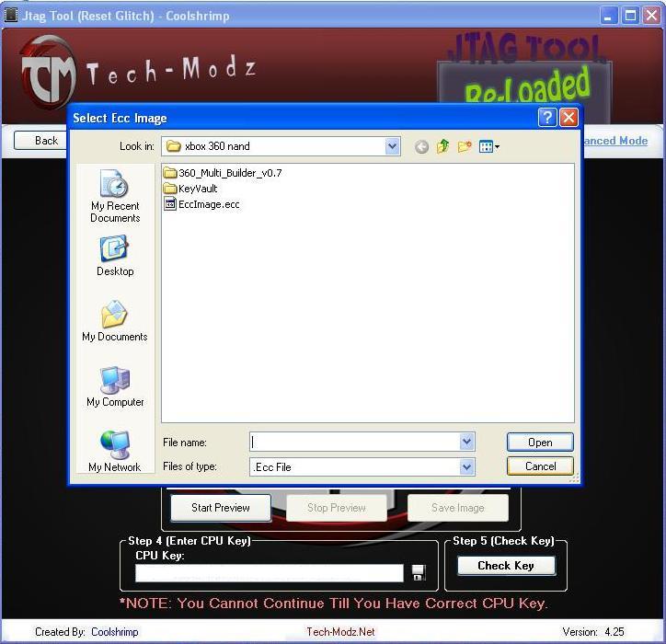Screen dimensions: 666x644
Task: Select the 360_Multi_Builder_v0.7 folder
Action: (223, 173)
